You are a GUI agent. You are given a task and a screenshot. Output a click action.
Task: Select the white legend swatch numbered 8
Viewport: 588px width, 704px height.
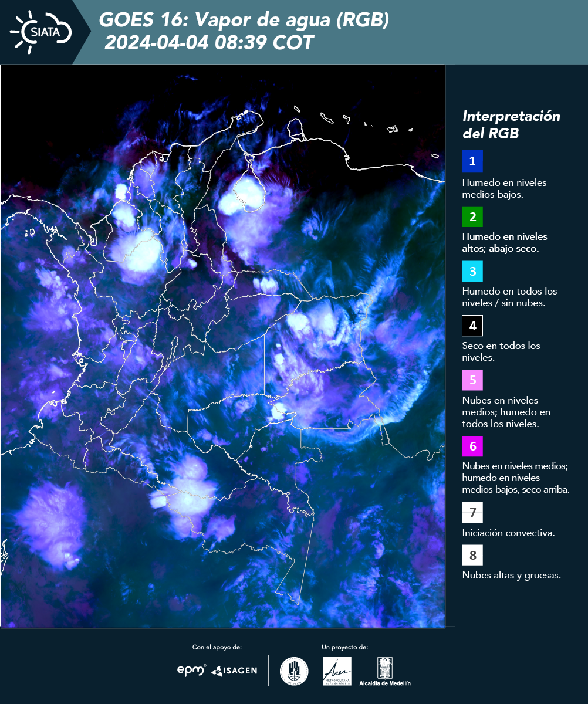472,555
